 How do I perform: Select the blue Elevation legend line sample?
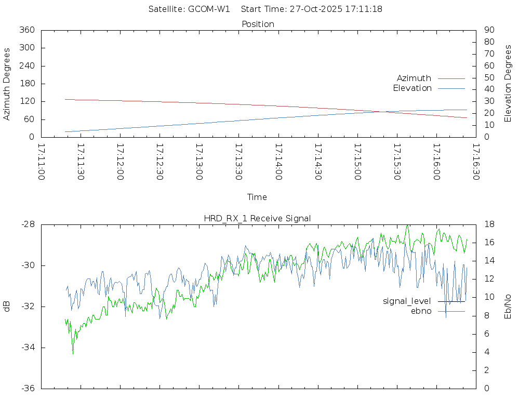click(x=451, y=88)
